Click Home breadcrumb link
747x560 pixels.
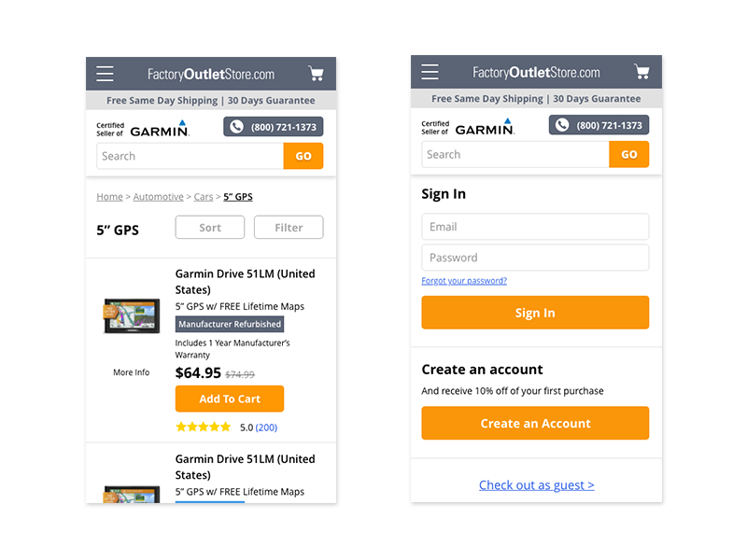coord(109,197)
